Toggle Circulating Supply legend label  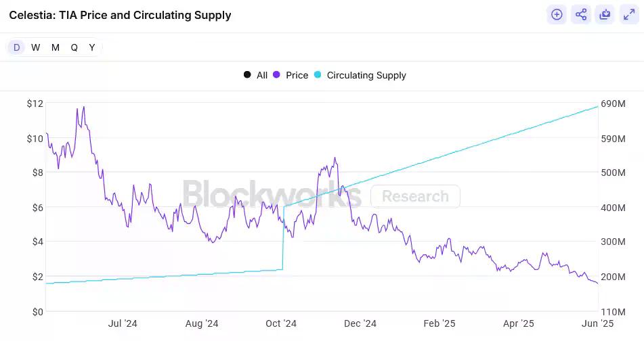click(366, 75)
